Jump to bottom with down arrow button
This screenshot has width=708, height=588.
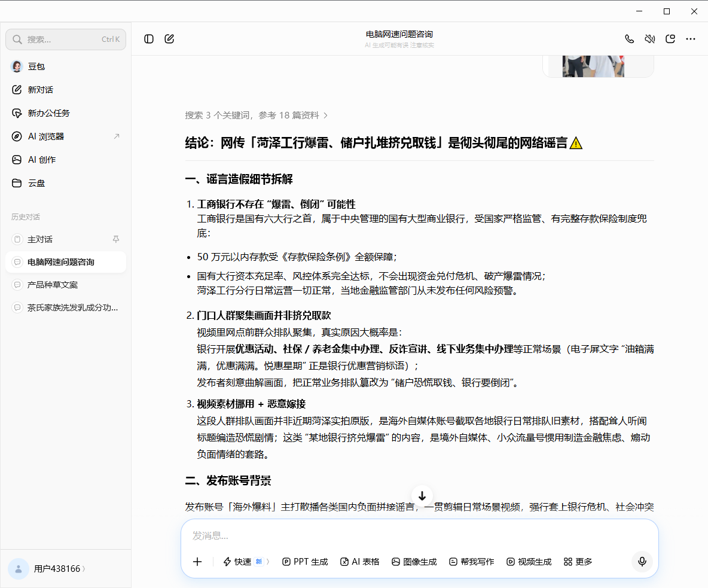[422, 496]
